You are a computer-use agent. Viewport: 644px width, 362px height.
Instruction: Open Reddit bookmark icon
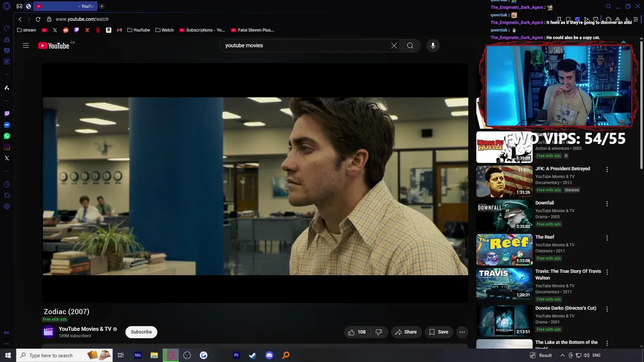[65, 30]
